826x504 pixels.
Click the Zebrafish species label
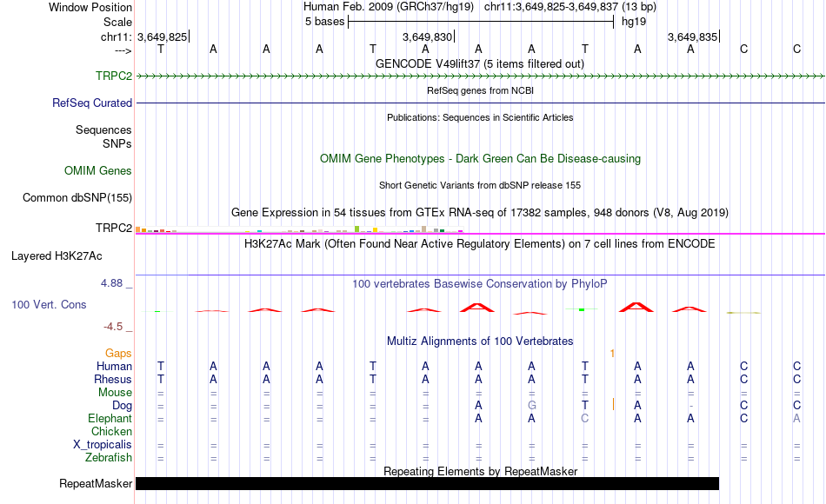[109, 457]
